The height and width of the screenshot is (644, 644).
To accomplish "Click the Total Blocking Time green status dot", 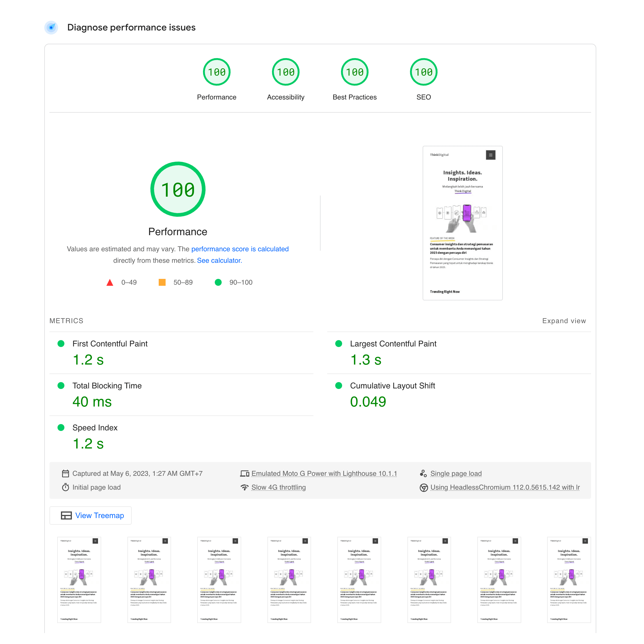I will 61,386.
